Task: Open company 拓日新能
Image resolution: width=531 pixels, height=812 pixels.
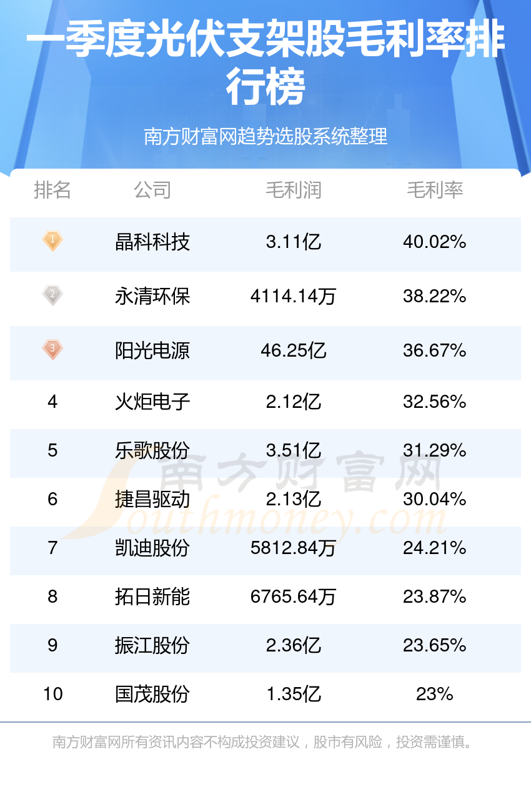Action: (x=152, y=597)
